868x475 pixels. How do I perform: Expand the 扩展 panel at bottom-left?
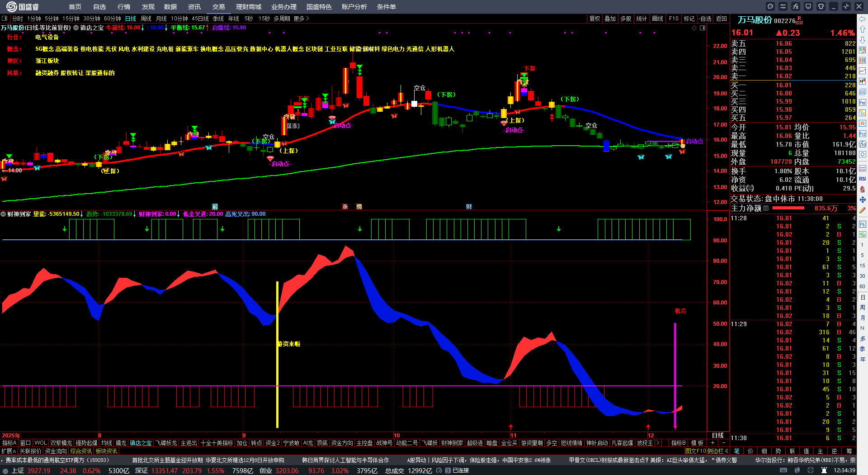[x=9, y=451]
